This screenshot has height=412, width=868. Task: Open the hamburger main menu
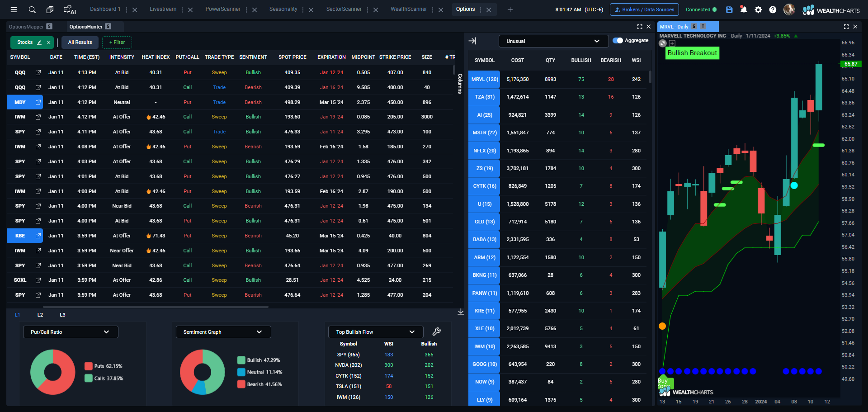(14, 9)
